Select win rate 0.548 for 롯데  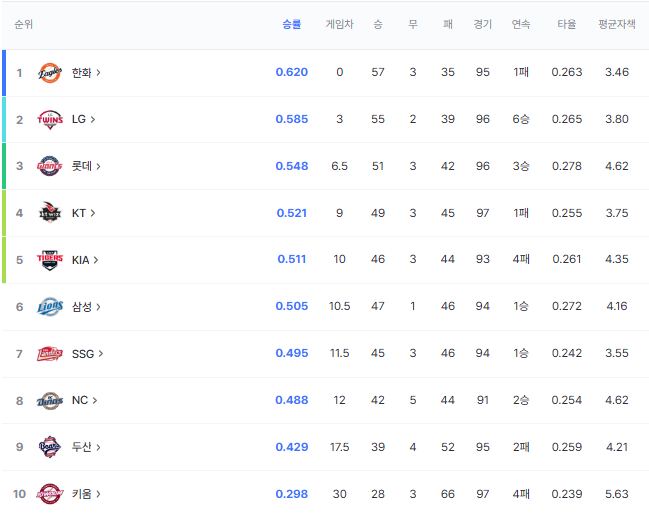point(292,166)
